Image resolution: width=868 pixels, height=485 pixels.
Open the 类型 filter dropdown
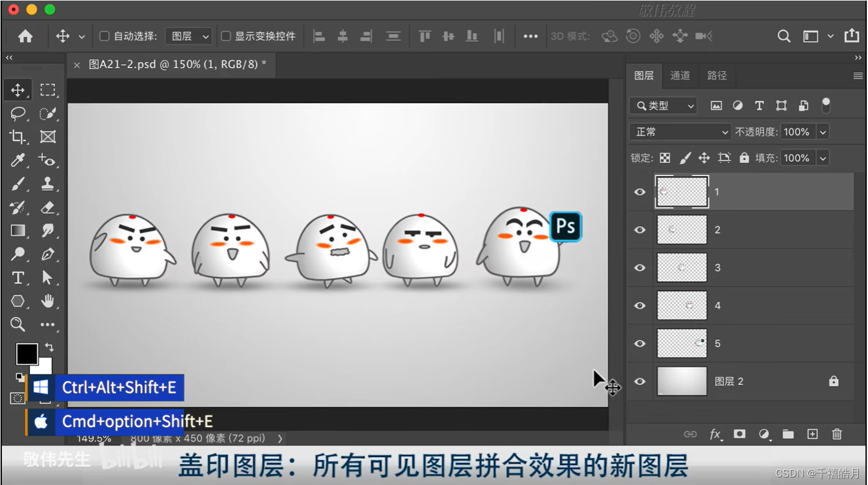[x=663, y=106]
